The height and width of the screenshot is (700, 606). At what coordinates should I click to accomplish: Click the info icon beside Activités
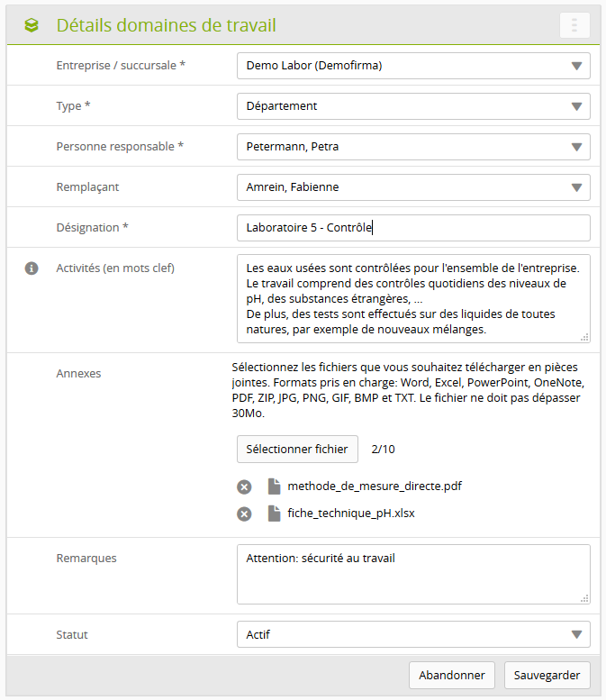click(32, 268)
